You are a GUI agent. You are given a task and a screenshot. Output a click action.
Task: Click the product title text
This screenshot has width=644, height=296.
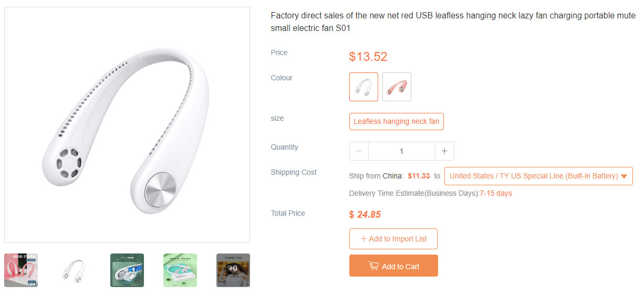tap(453, 22)
